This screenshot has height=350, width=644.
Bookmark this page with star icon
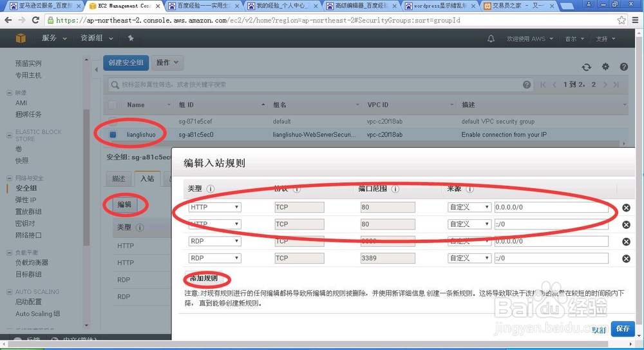click(x=621, y=20)
